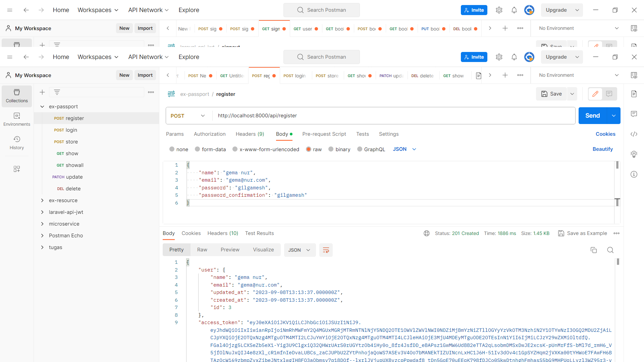Viewport: 644px width, 362px height.
Task: Open the History sidebar panel
Action: 17,142
